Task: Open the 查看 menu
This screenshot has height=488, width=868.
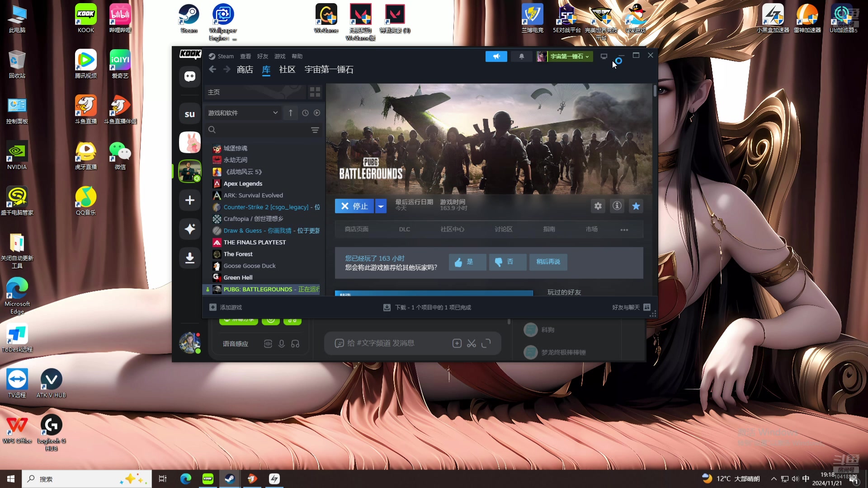Action: [245, 56]
